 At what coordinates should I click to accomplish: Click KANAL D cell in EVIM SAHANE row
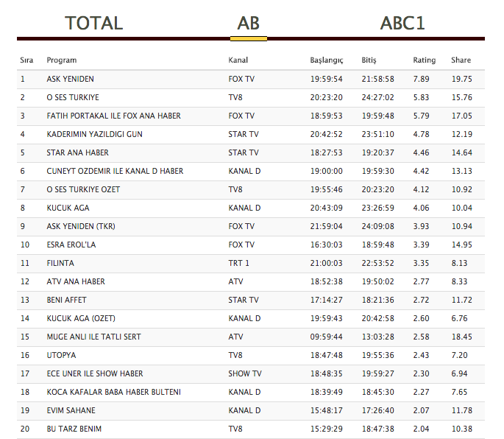tap(244, 410)
